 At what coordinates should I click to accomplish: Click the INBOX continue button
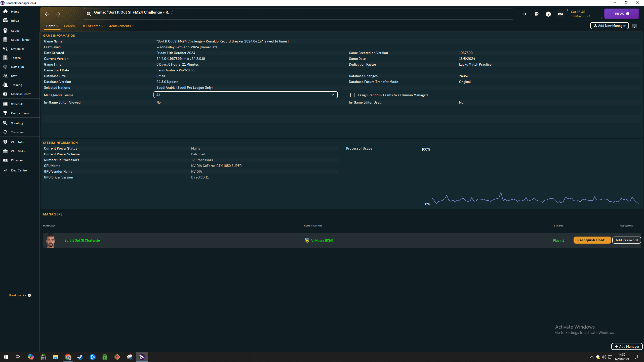pyautogui.click(x=622, y=14)
